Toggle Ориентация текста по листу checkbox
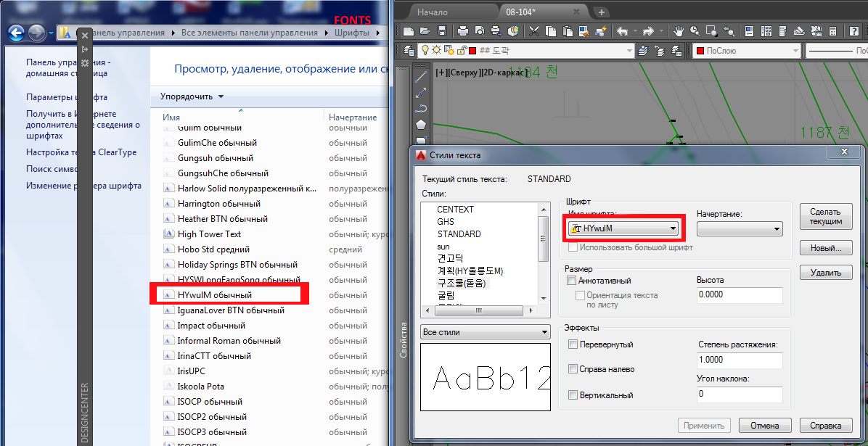 pyautogui.click(x=580, y=295)
